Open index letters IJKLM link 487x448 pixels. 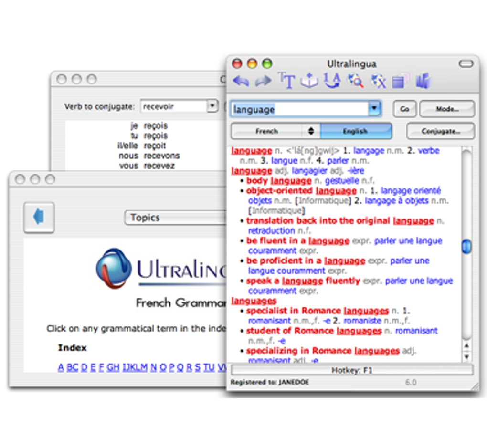(x=135, y=367)
